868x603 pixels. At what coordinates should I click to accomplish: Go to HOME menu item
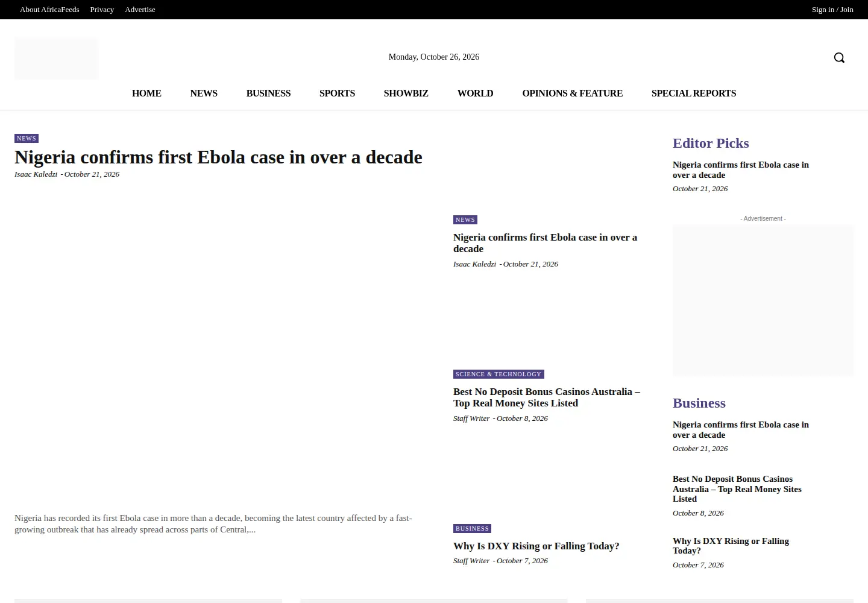tap(146, 93)
